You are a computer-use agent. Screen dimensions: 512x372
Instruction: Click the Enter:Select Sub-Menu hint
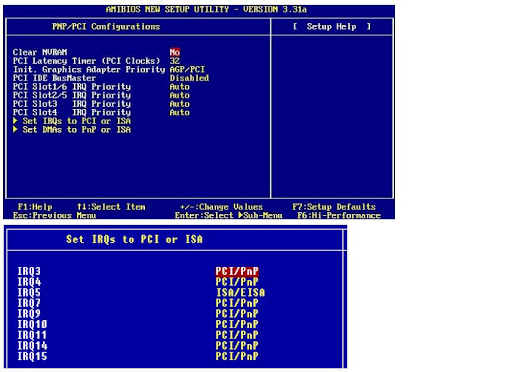229,215
